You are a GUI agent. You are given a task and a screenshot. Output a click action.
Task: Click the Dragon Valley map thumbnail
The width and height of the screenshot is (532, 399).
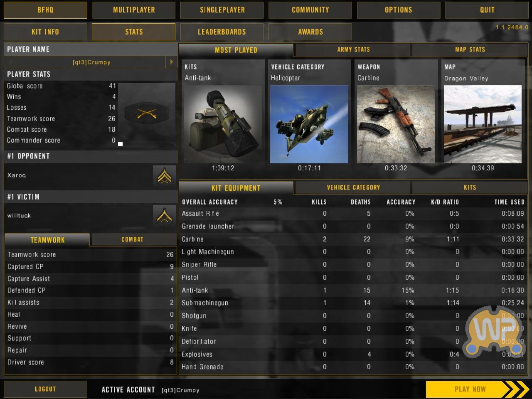[483, 124]
